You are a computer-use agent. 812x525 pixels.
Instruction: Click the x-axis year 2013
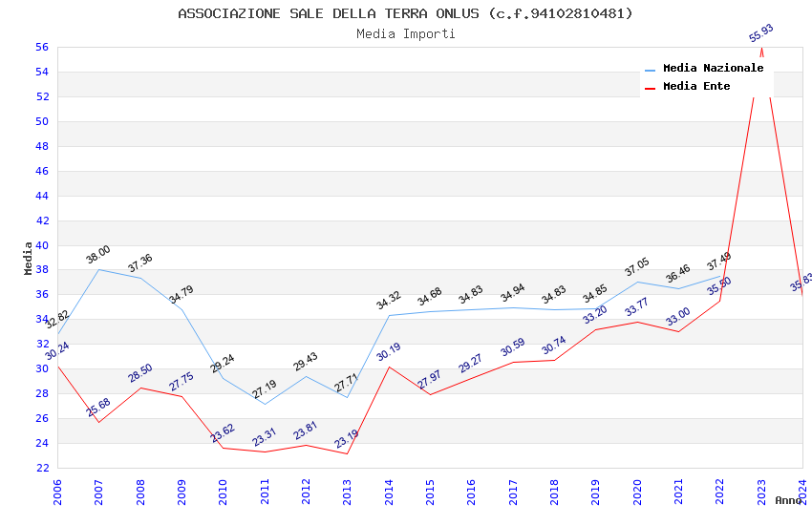click(347, 493)
